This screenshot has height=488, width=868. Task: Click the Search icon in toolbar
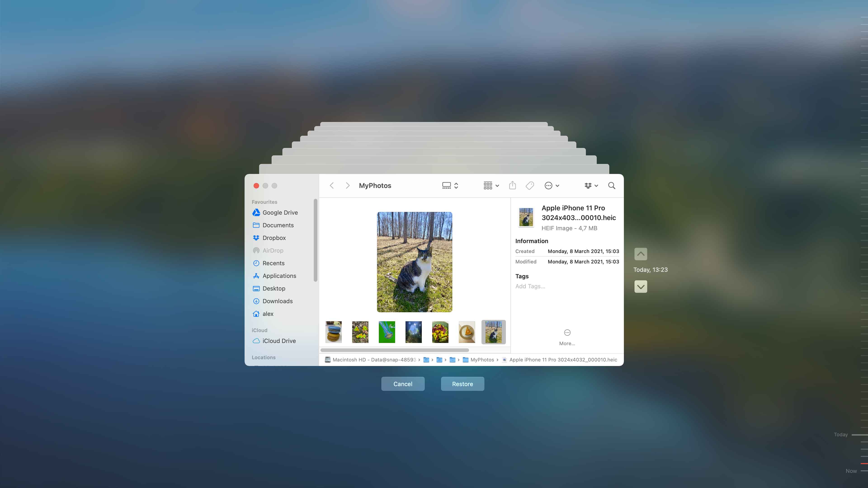(x=611, y=185)
